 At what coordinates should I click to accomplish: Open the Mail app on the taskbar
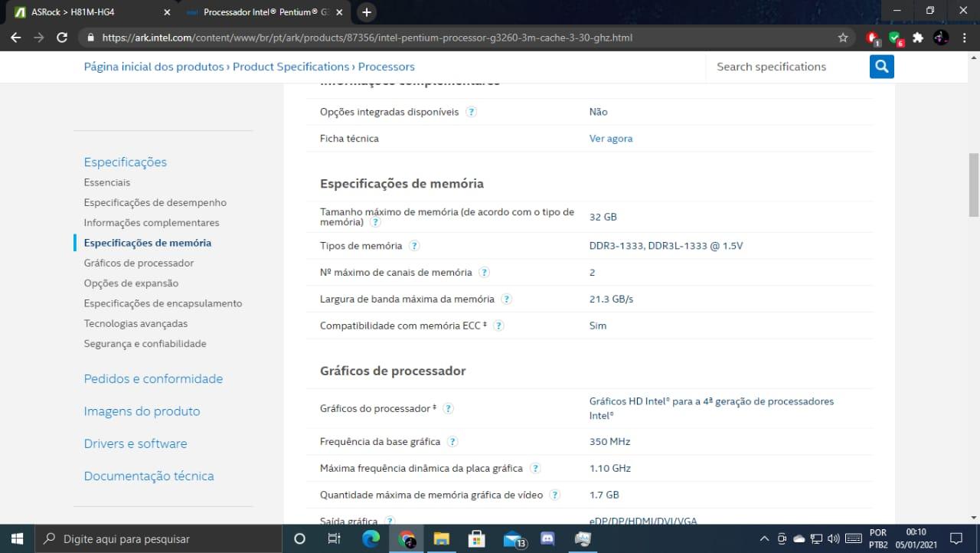(514, 539)
